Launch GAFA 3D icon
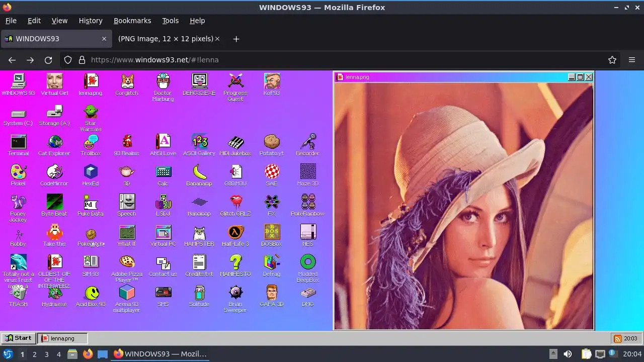 (272, 293)
